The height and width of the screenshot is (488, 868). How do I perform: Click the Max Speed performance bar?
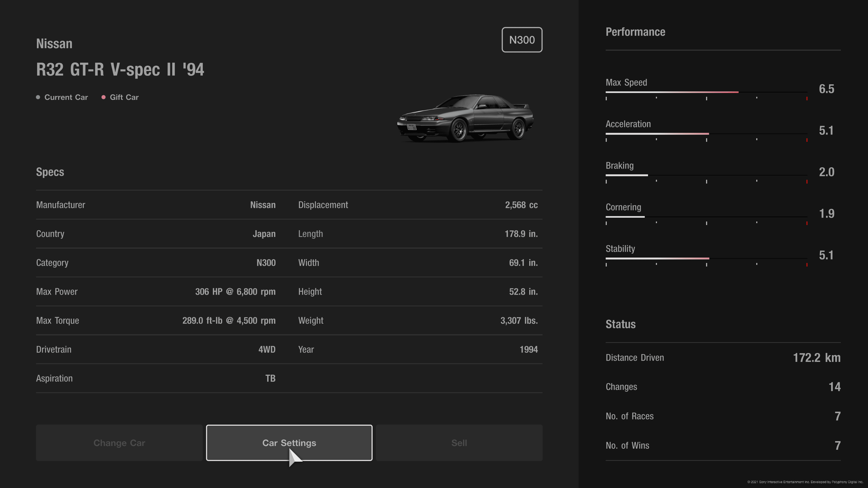(706, 92)
